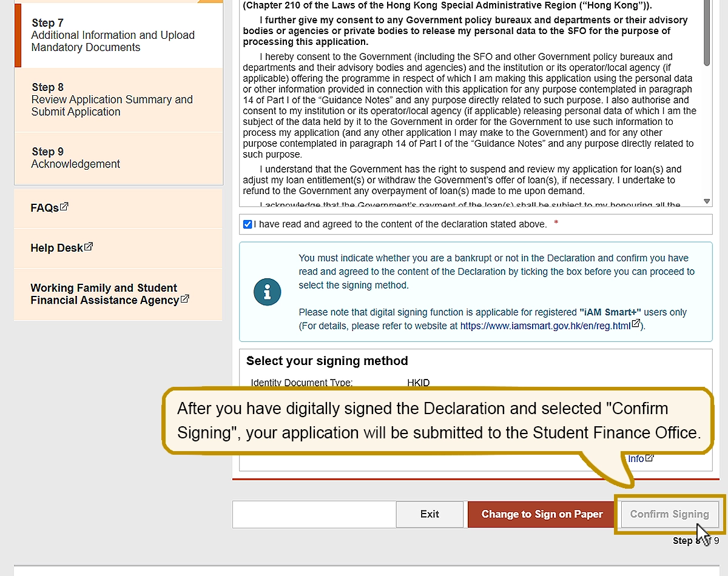Open the FAQs link

coord(44,207)
